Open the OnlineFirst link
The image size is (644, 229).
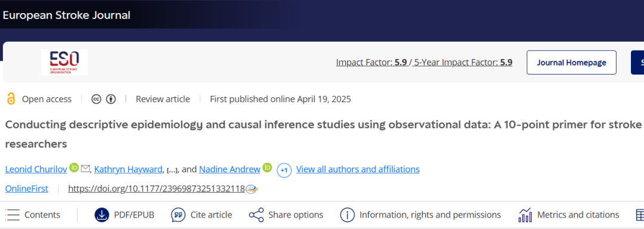pos(27,189)
